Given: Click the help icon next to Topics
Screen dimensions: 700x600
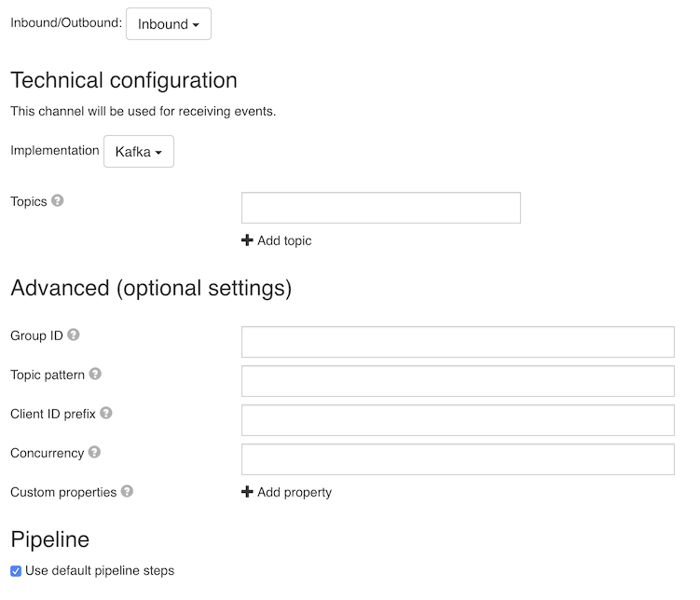Looking at the screenshot, I should tap(57, 200).
